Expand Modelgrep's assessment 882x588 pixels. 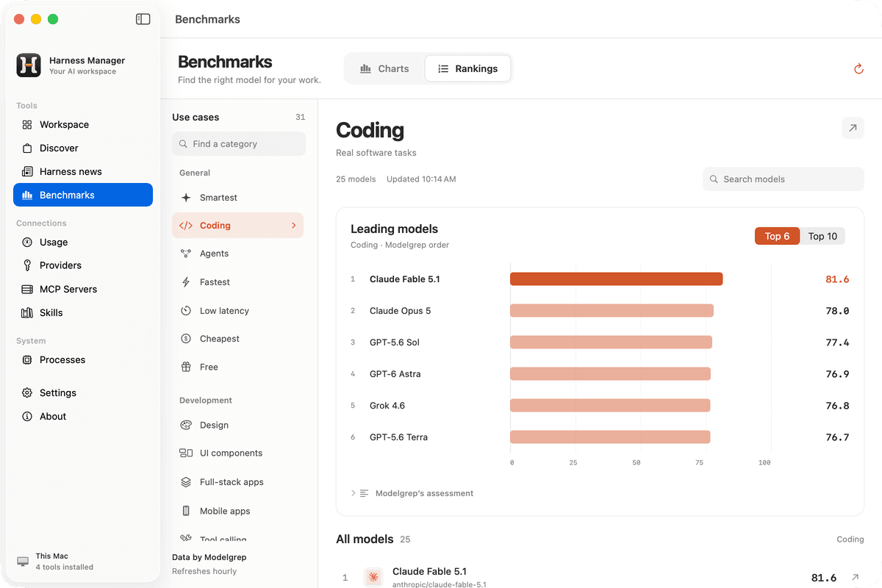pyautogui.click(x=412, y=493)
